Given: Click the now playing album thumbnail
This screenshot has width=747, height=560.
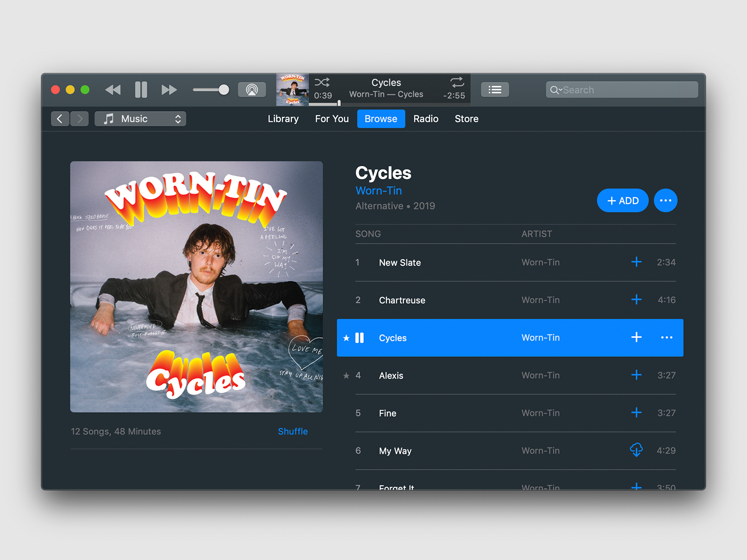Looking at the screenshot, I should [x=292, y=90].
